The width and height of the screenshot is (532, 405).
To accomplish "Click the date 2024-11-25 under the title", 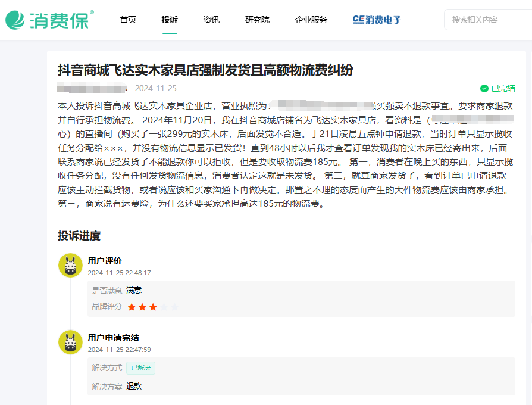I will [156, 88].
